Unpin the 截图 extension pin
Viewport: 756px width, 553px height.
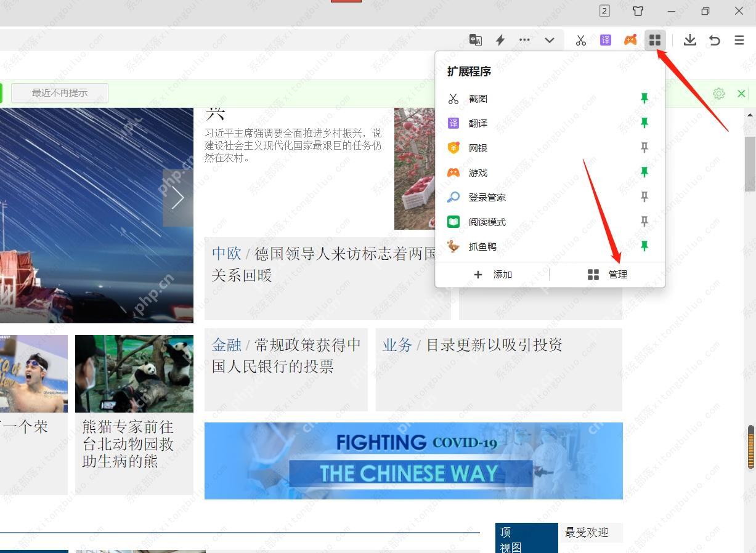[x=644, y=99]
